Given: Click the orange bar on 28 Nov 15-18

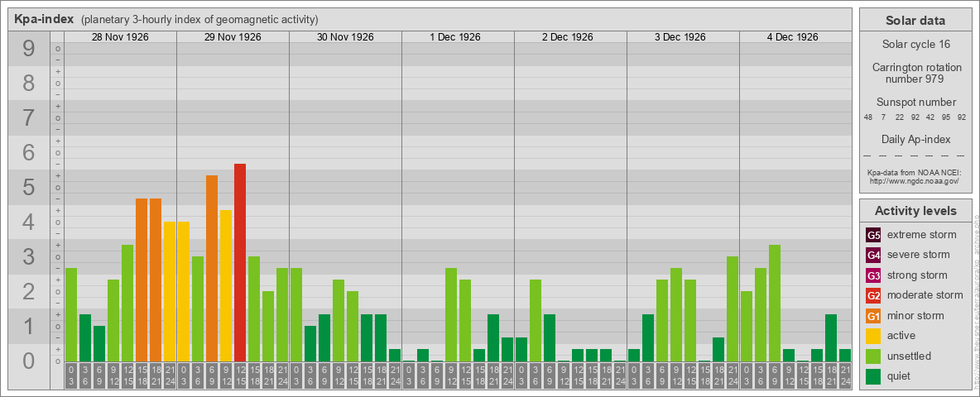Looking at the screenshot, I should tap(142, 280).
